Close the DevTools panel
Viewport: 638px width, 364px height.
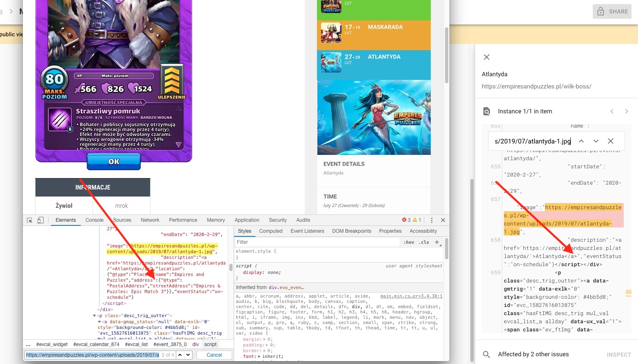(x=443, y=220)
